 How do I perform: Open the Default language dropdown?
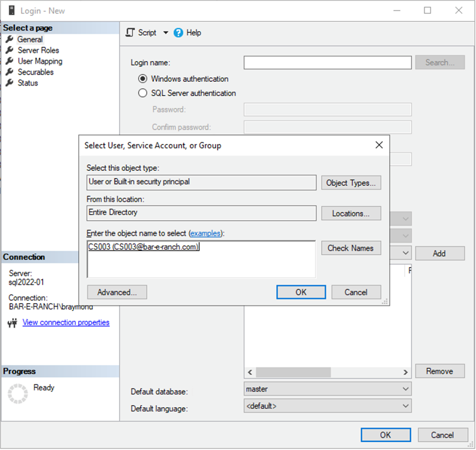click(405, 406)
